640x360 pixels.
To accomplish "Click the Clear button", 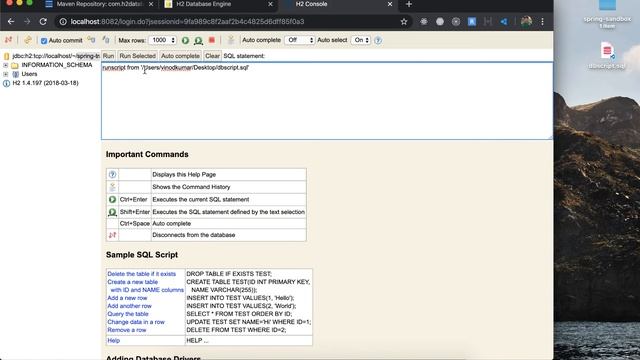I will [x=212, y=56].
